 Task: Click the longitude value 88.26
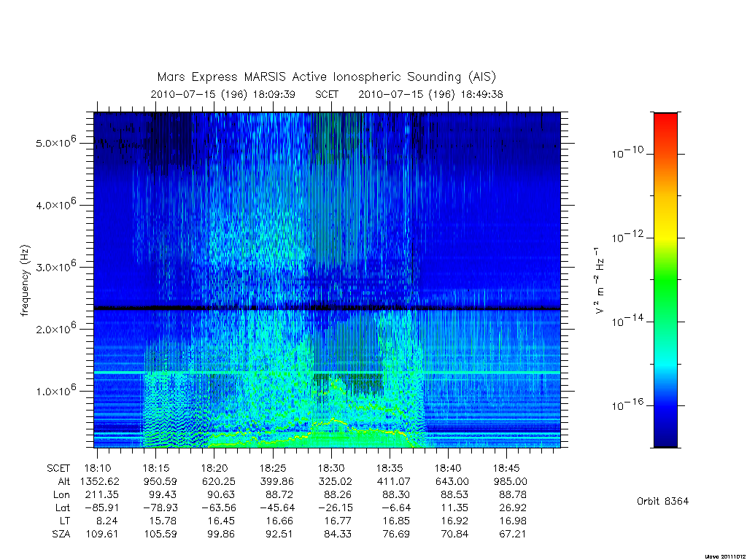coord(337,495)
